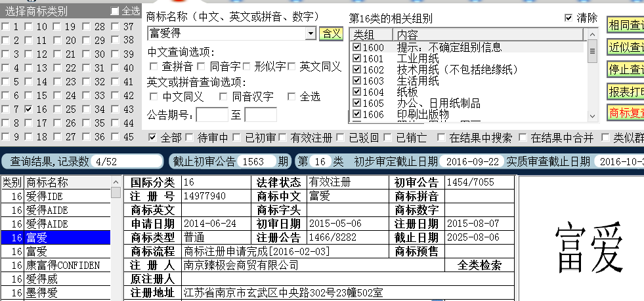Click registration number 14977940

tap(205, 196)
